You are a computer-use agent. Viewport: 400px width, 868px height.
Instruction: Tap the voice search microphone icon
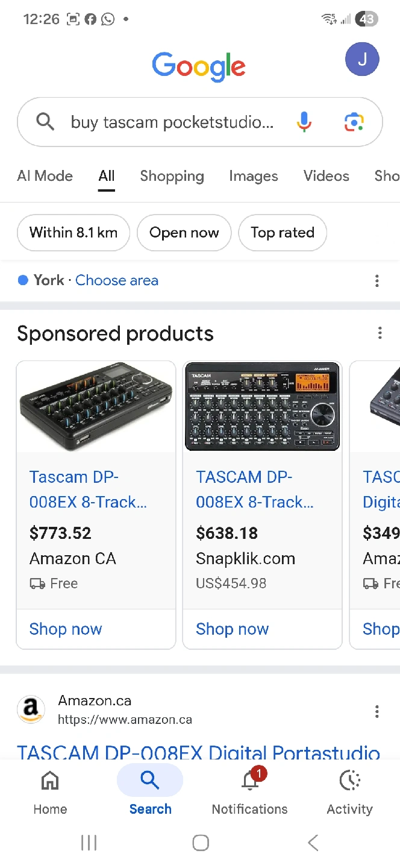[304, 122]
